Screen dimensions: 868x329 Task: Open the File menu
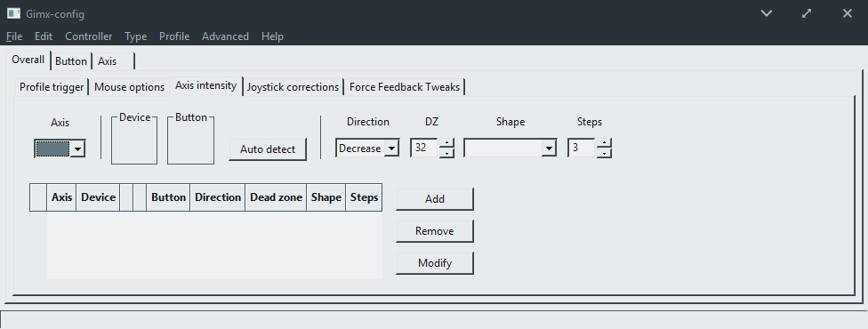(14, 36)
